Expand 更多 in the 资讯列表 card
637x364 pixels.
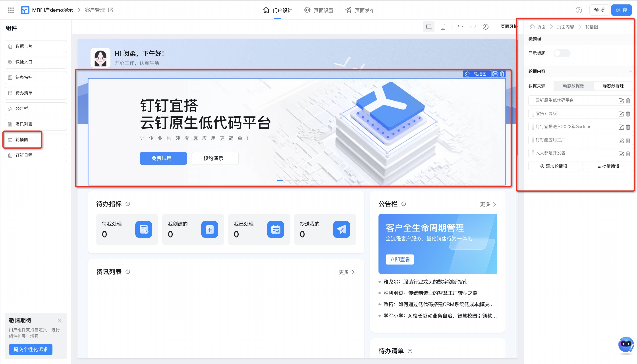pos(347,272)
